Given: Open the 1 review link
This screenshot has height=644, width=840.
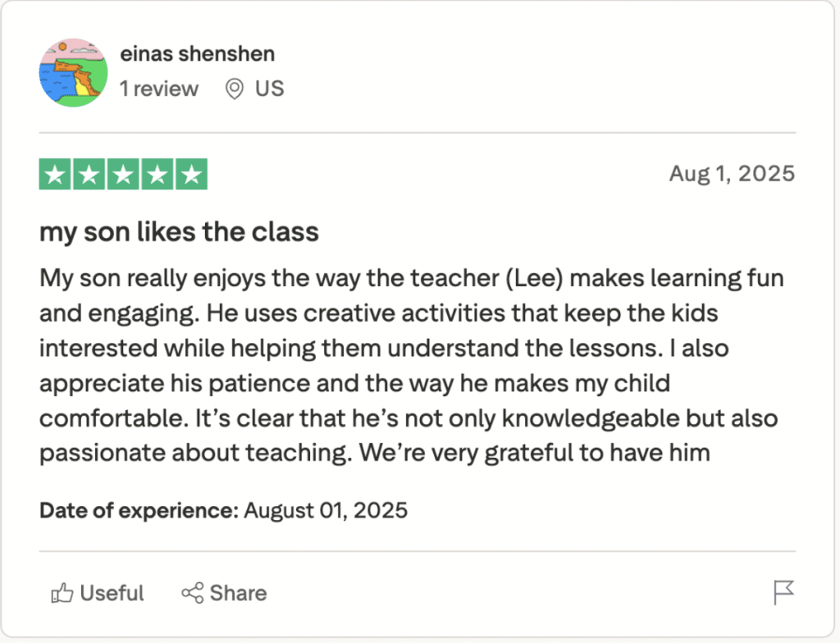Looking at the screenshot, I should 159,89.
